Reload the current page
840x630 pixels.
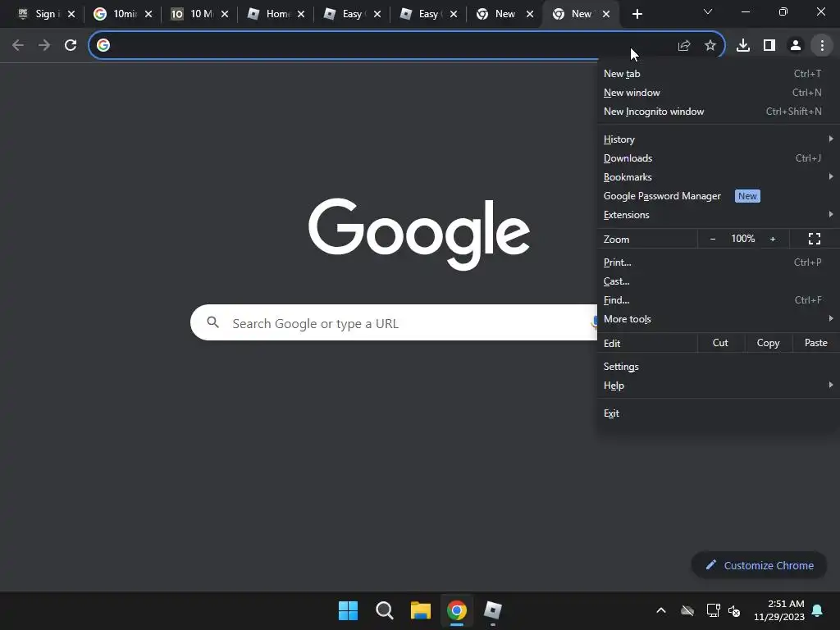pyautogui.click(x=71, y=45)
